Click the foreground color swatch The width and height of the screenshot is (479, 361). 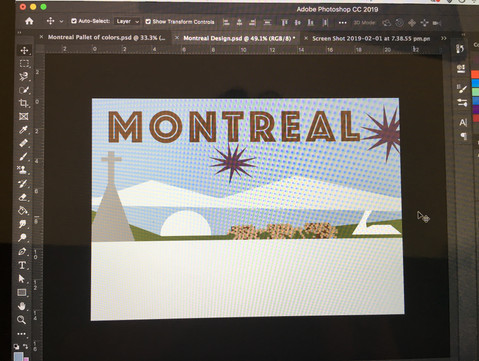point(19,356)
